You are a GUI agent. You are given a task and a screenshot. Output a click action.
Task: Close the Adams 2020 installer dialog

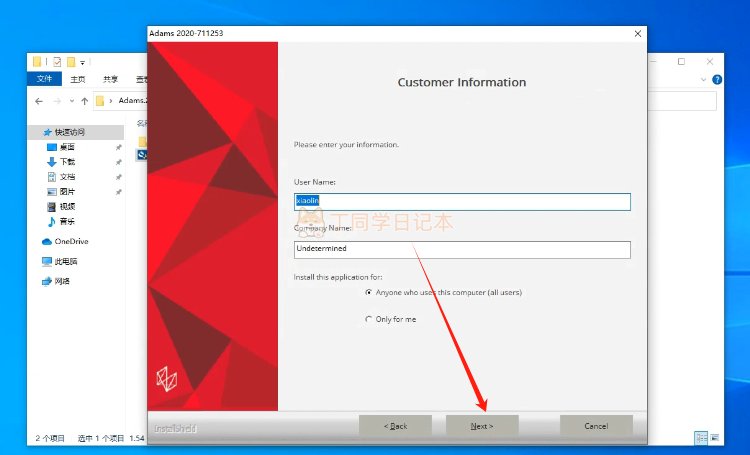(637, 33)
